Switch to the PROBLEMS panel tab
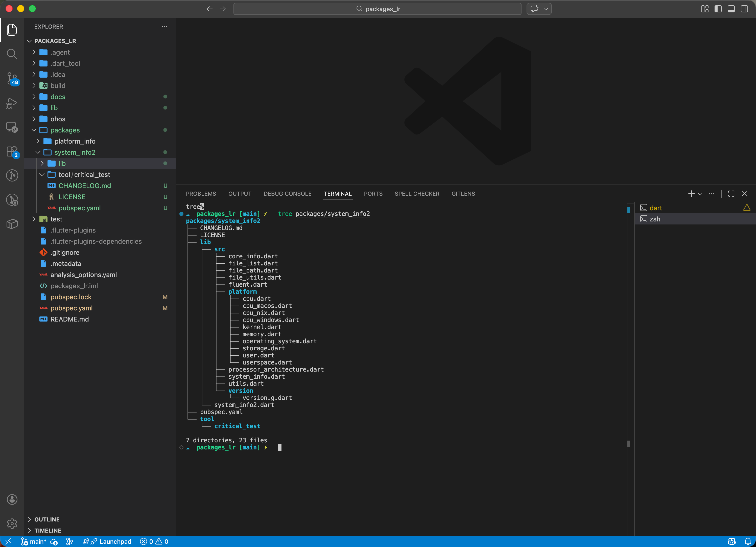 click(201, 194)
